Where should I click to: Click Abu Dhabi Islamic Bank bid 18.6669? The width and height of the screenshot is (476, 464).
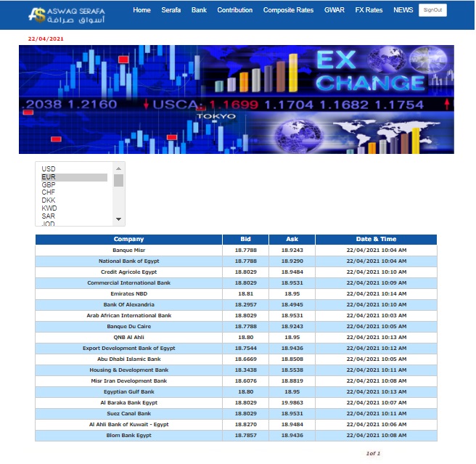click(245, 359)
